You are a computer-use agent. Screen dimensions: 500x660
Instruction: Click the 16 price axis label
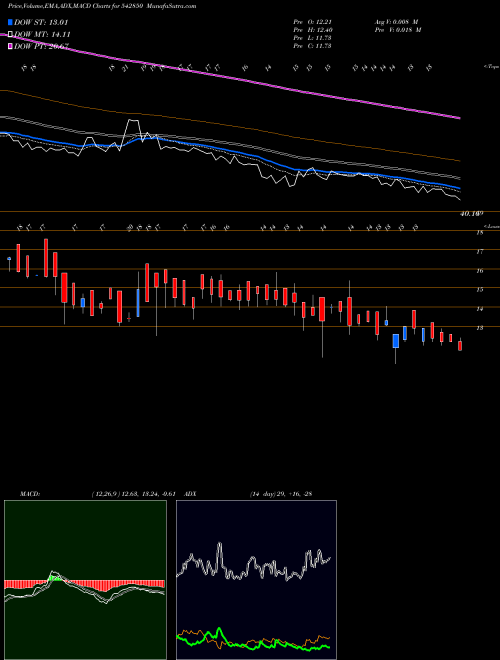(479, 271)
